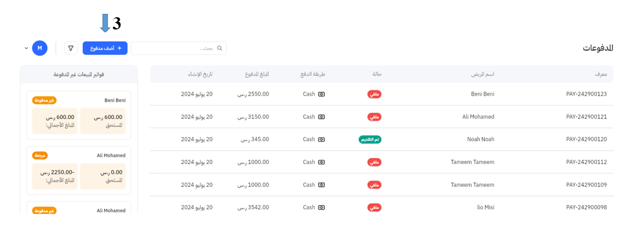Viewport: 644px width, 244px height.
Task: Click cash icon in Ali Mohamed row
Action: click(x=321, y=117)
